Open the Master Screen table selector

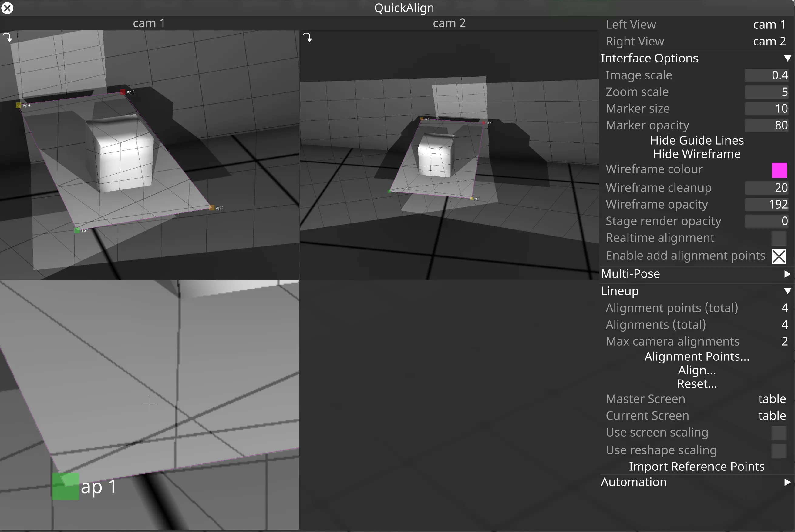[x=772, y=399]
